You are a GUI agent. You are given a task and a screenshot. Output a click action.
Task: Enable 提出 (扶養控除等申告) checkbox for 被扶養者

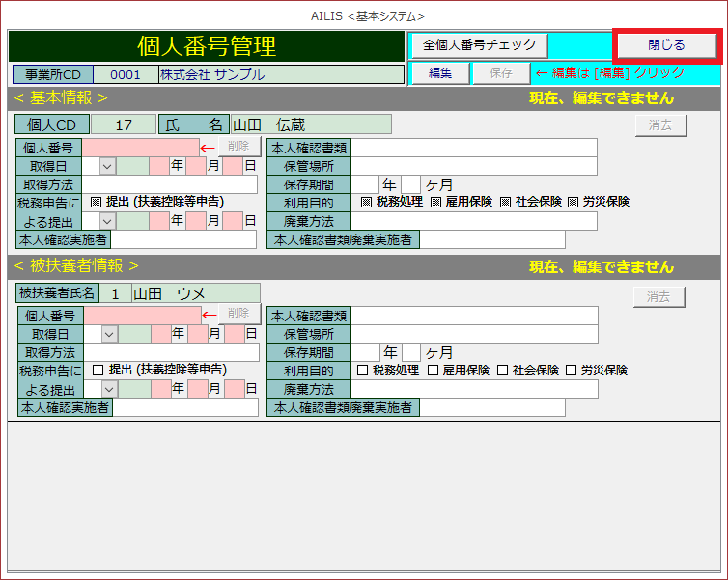[97, 370]
